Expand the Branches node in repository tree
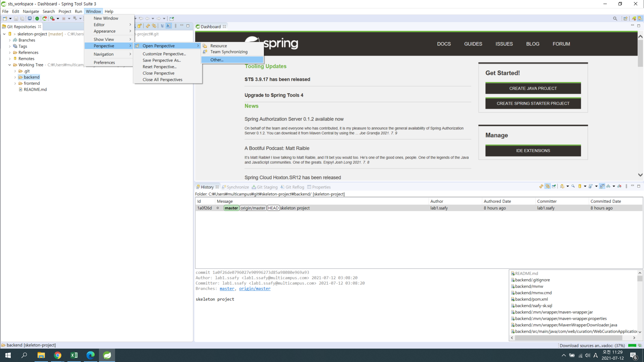The image size is (644, 362). click(x=10, y=40)
